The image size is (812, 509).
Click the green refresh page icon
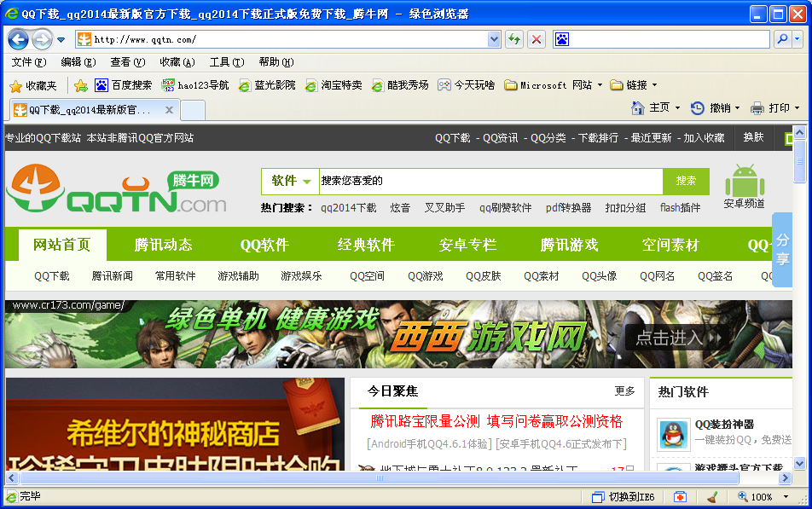point(514,39)
